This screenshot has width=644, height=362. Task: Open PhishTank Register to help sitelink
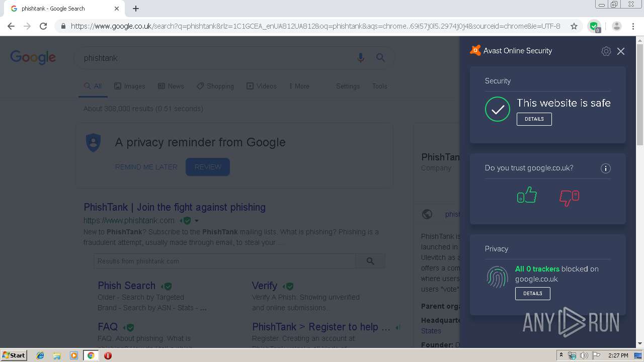[321, 327]
